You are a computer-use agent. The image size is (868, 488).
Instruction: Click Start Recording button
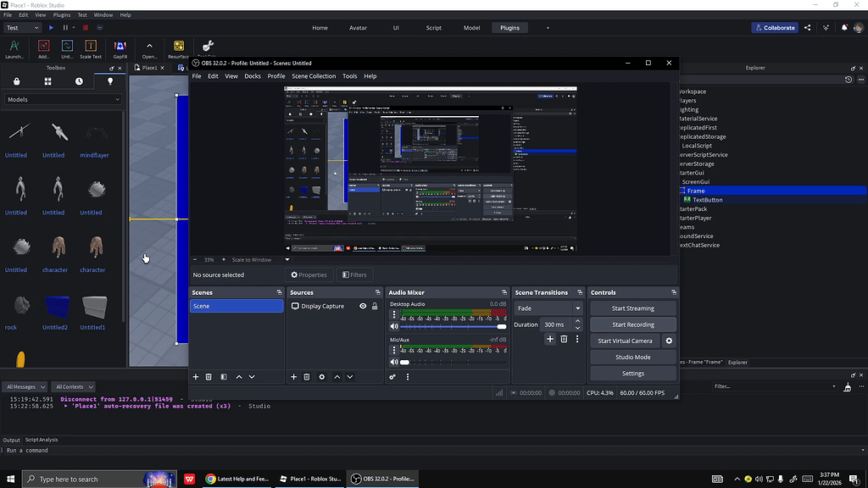632,324
